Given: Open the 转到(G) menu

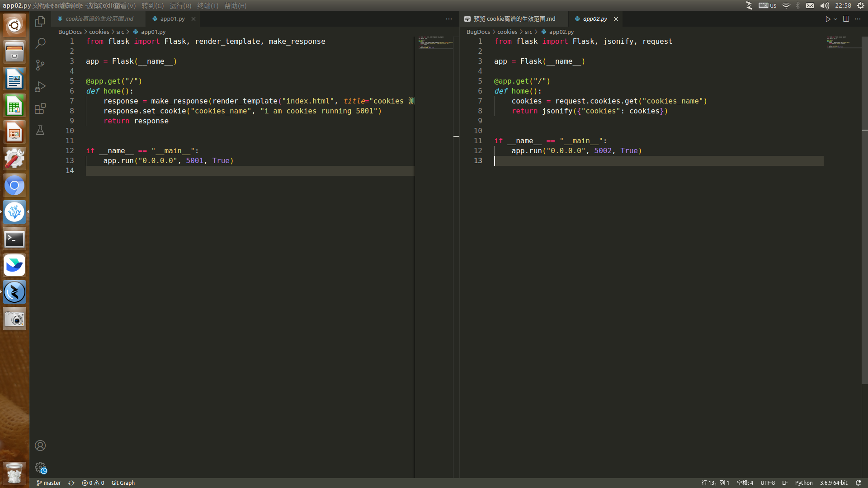Looking at the screenshot, I should [x=152, y=5].
